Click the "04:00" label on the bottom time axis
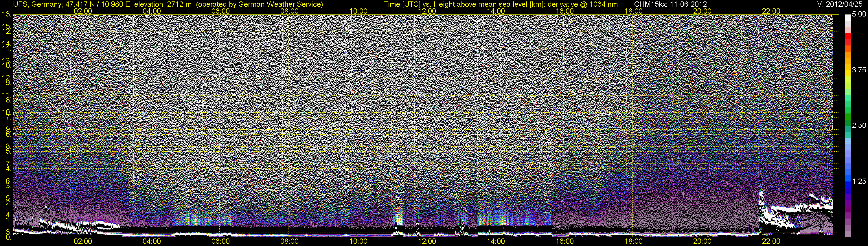The image size is (868, 246). coord(152,241)
